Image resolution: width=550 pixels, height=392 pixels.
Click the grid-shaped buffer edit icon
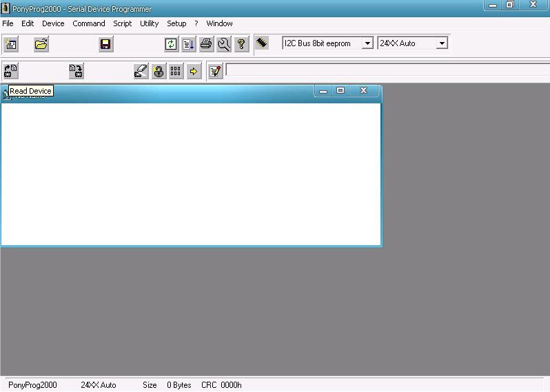pyautogui.click(x=176, y=71)
